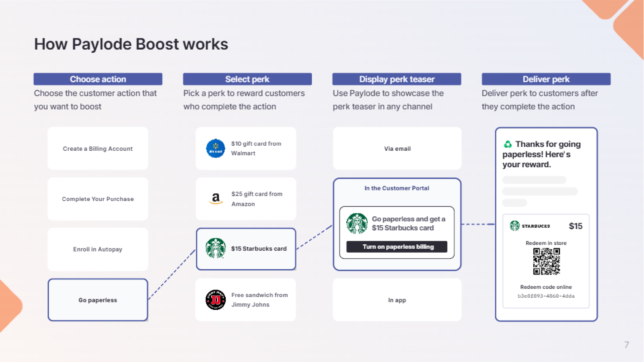Screen dimensions: 644x362
Task: Click redeem code b3e8f893-4860-4dda
Action: (546, 296)
